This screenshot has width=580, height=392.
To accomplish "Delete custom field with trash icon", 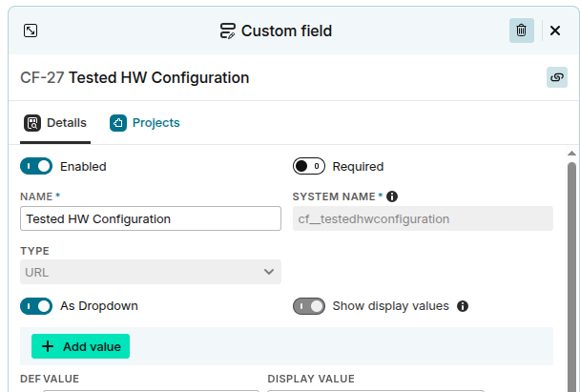I will [x=521, y=31].
